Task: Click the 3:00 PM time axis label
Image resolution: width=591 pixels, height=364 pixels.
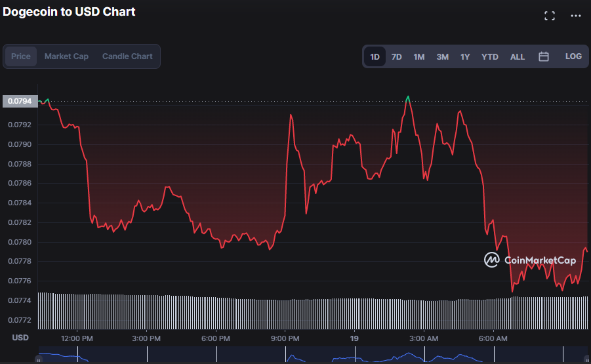Action: point(146,338)
